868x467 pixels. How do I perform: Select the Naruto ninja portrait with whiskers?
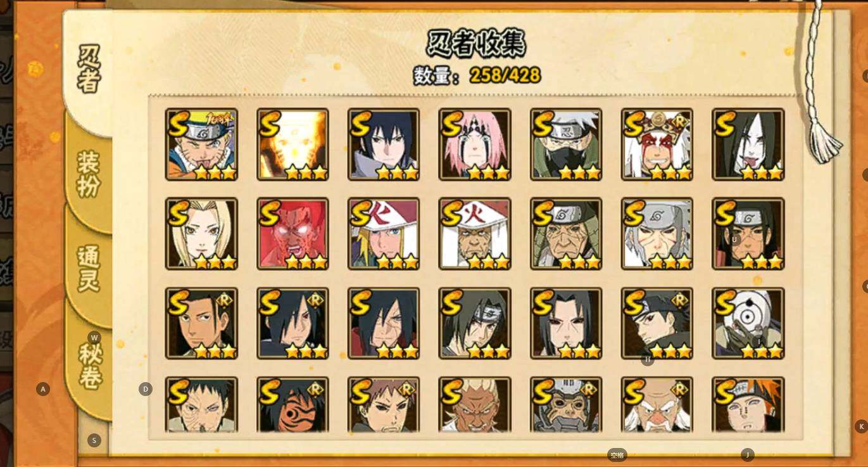coord(201,144)
